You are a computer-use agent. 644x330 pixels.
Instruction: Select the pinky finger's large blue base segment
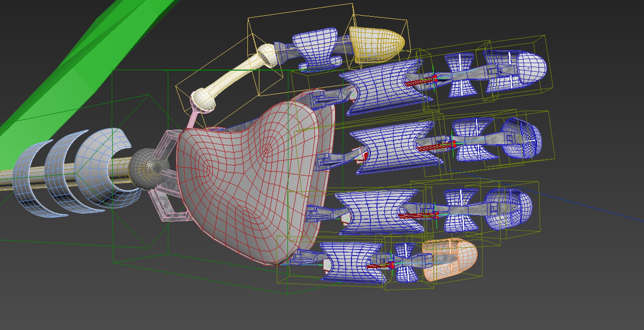point(352,262)
